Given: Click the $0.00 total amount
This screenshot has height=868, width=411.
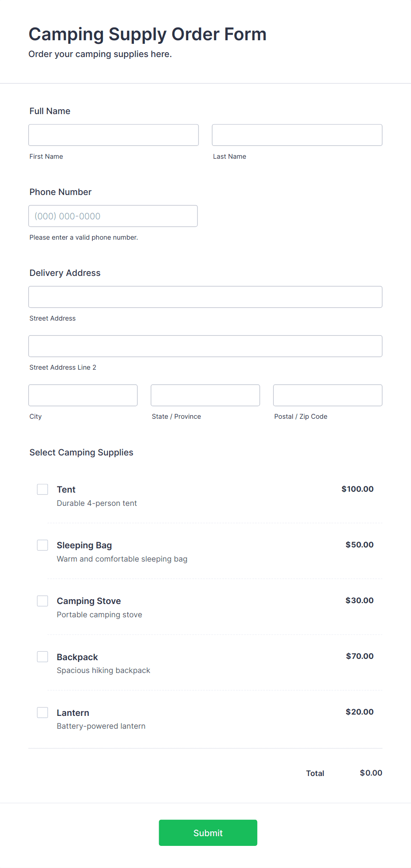Looking at the screenshot, I should pyautogui.click(x=371, y=772).
